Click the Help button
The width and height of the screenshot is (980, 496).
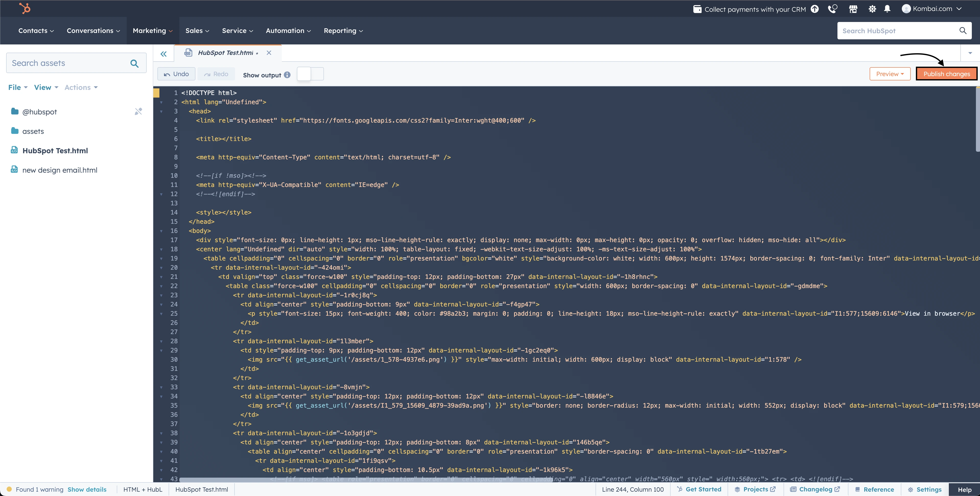click(x=964, y=490)
